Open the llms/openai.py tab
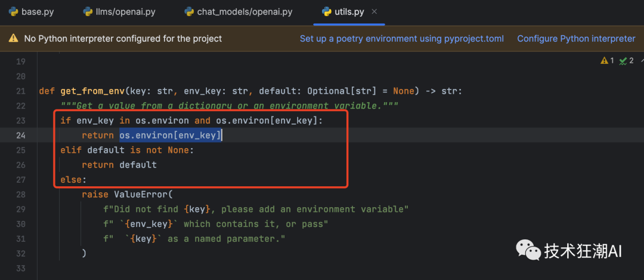The height and width of the screenshot is (280, 644). coord(122,11)
